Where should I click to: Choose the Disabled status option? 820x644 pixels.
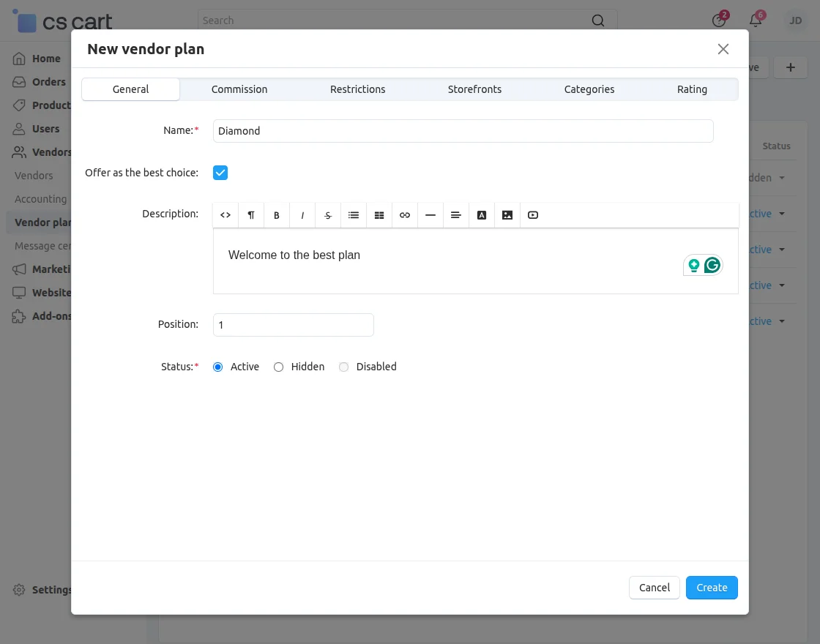click(x=343, y=367)
